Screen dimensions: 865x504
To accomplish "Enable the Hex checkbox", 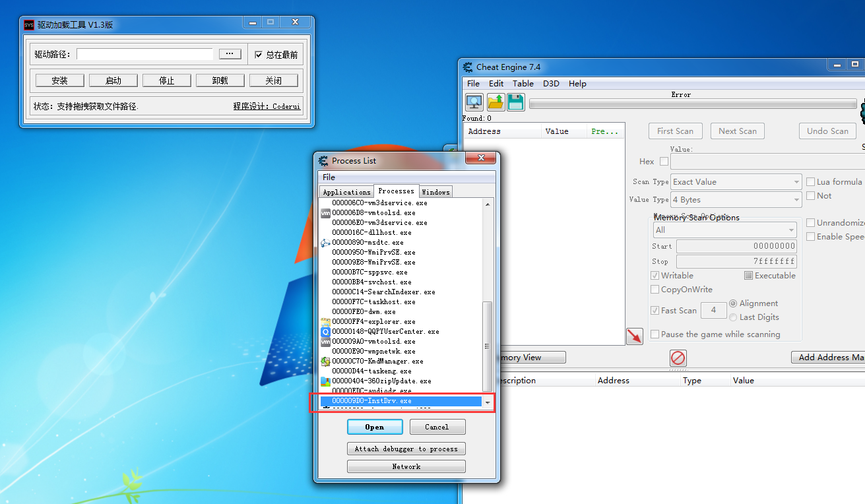I will 664,162.
